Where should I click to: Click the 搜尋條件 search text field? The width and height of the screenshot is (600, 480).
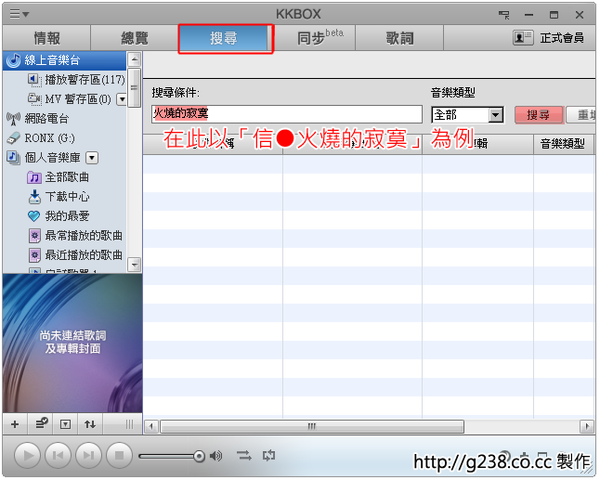point(287,114)
